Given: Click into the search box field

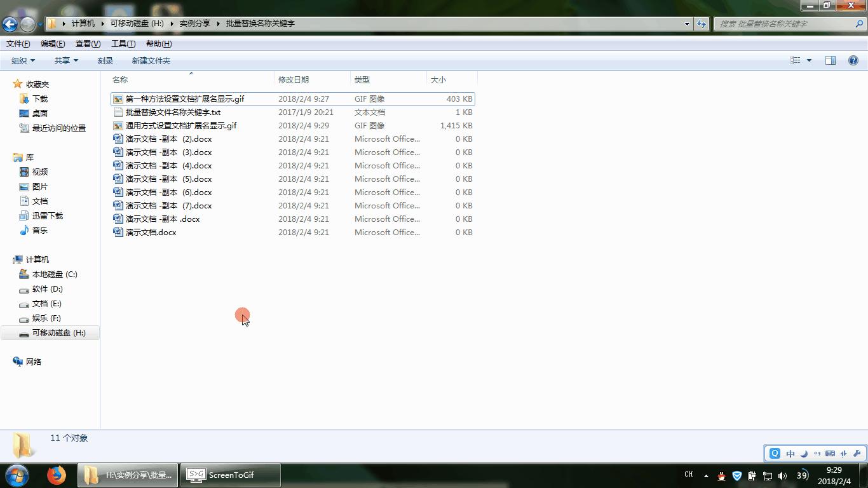Looking at the screenshot, I should pos(785,24).
